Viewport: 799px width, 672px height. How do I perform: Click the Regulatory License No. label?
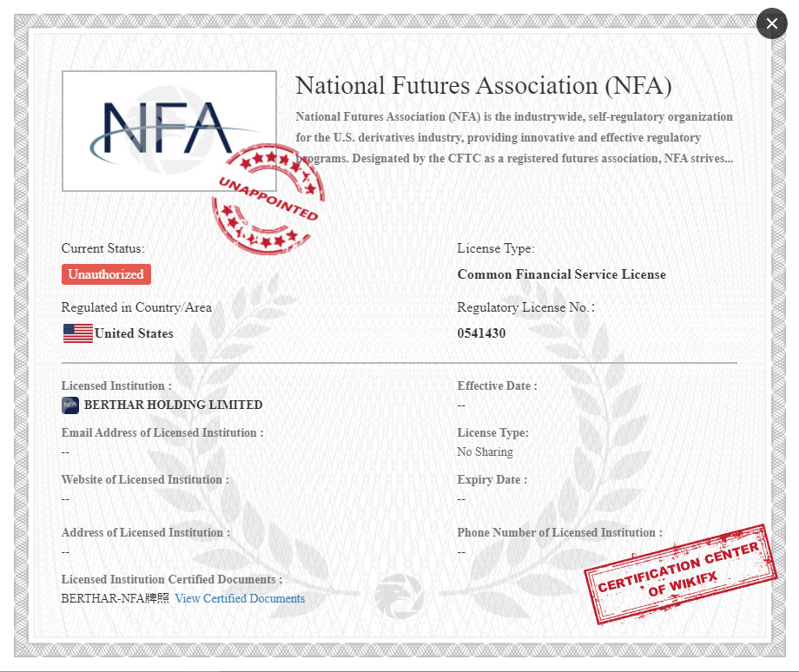coord(526,307)
